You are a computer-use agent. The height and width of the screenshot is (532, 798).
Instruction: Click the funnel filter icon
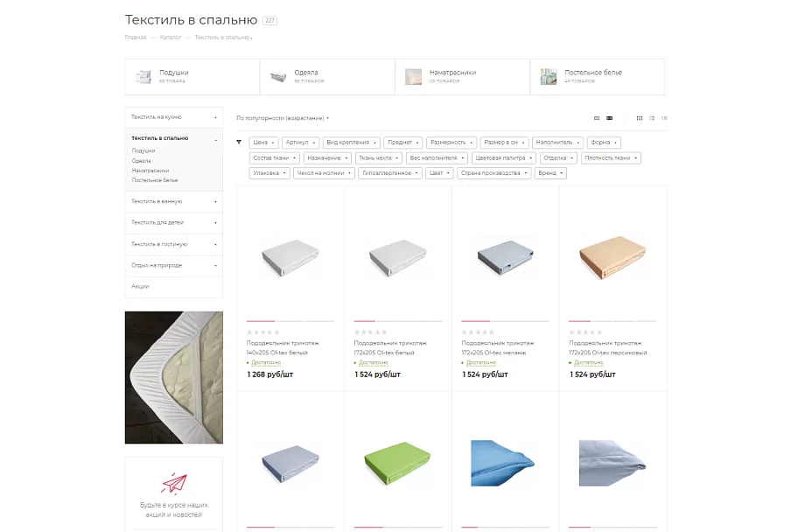point(239,142)
